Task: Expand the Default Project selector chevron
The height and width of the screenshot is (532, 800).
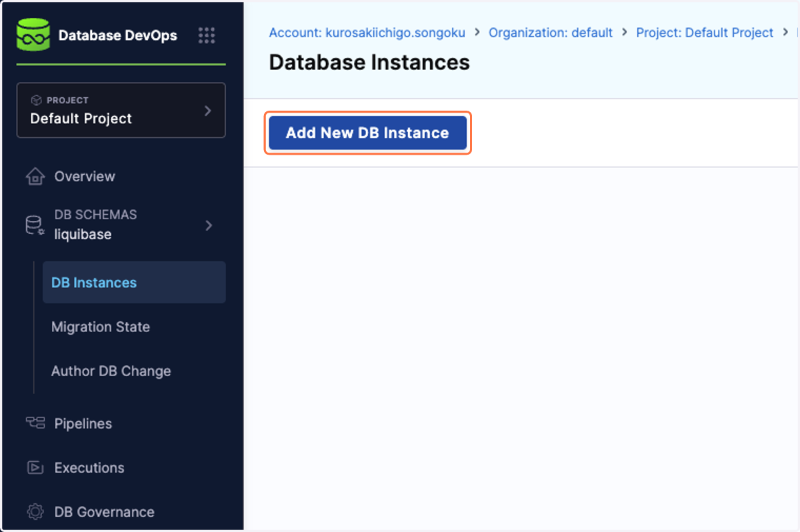Action: pos(207,110)
